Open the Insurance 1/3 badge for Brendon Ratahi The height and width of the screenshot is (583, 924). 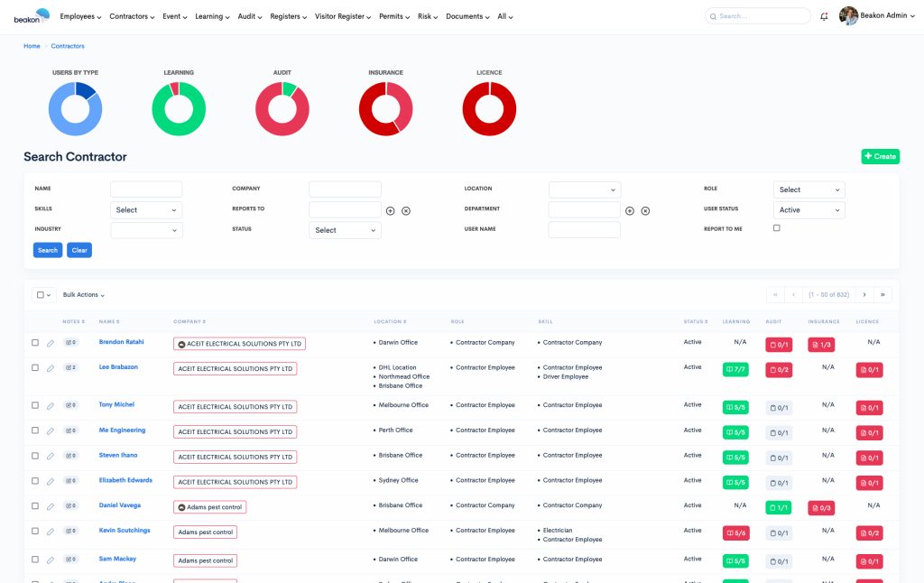tap(823, 344)
